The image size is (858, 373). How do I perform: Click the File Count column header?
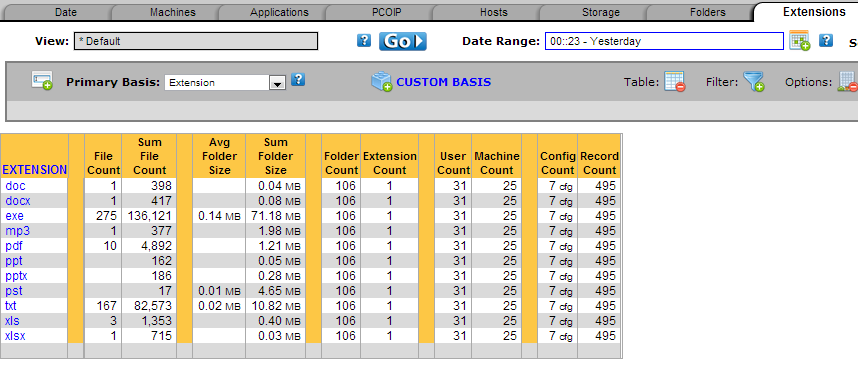click(x=103, y=163)
